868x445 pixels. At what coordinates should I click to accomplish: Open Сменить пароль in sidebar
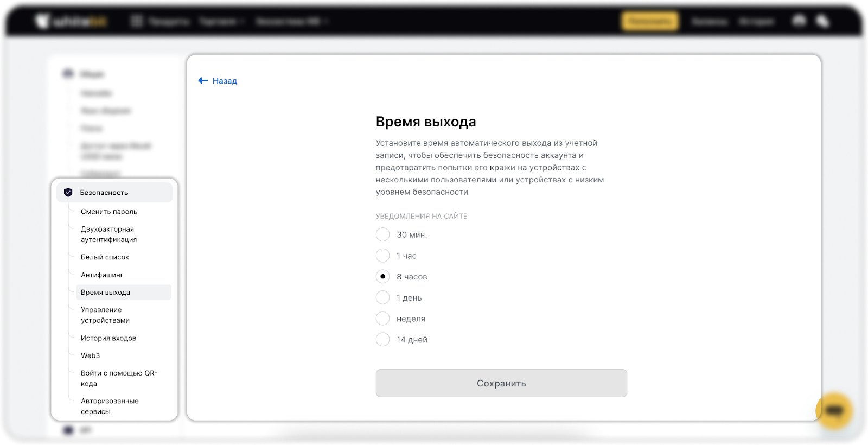click(109, 212)
